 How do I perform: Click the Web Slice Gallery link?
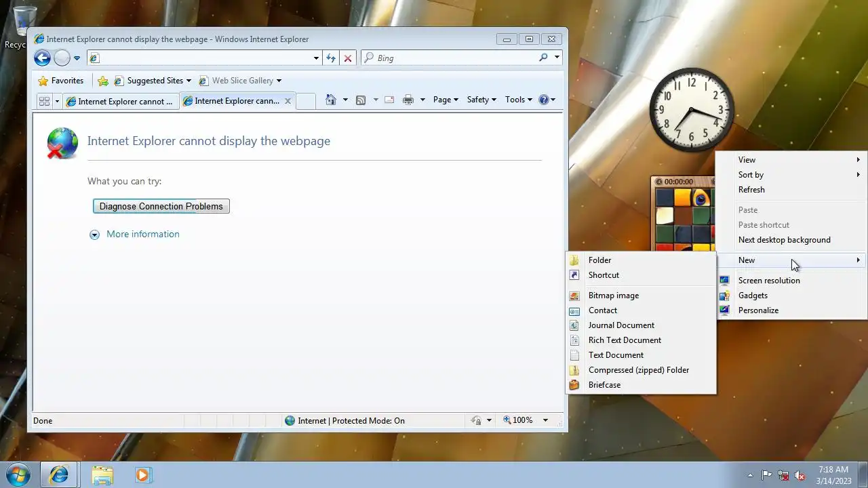tap(239, 81)
